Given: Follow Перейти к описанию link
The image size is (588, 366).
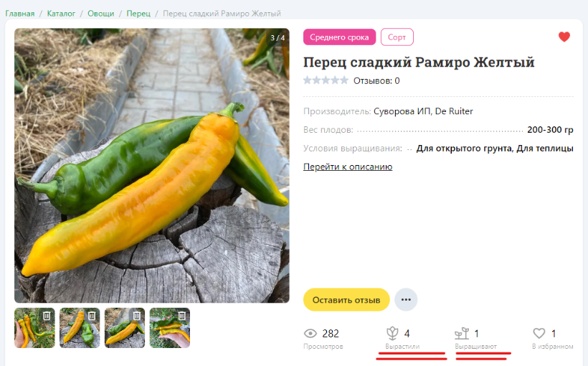Looking at the screenshot, I should (348, 166).
